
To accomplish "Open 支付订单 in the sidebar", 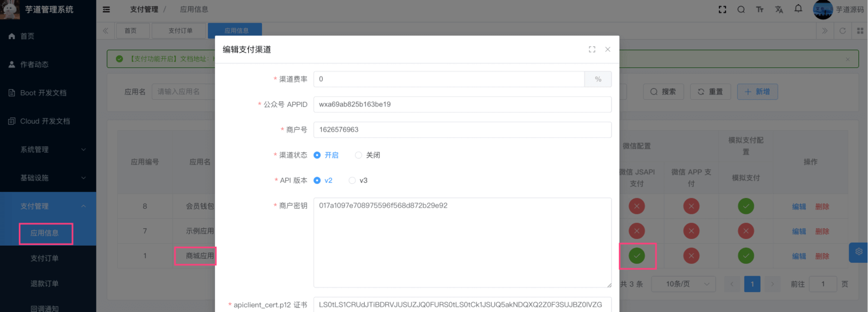I will [x=45, y=258].
